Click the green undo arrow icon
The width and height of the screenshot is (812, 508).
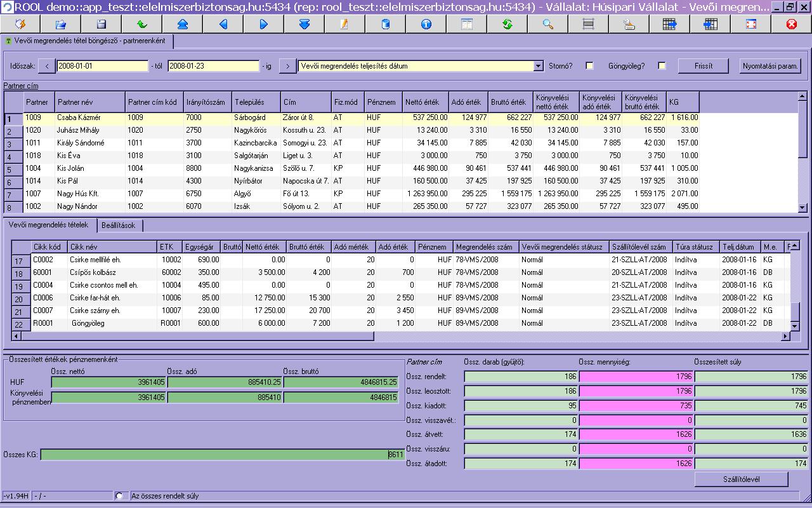click(x=142, y=24)
